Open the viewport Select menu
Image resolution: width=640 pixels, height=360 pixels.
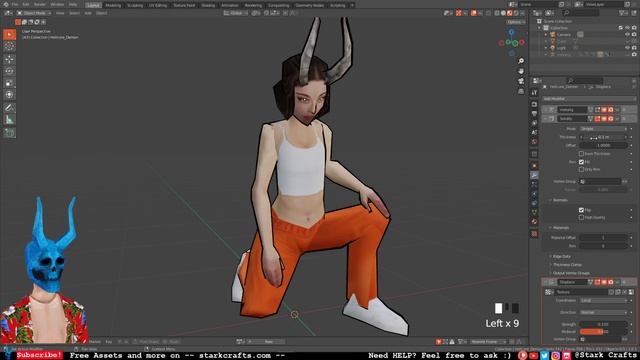(74, 13)
